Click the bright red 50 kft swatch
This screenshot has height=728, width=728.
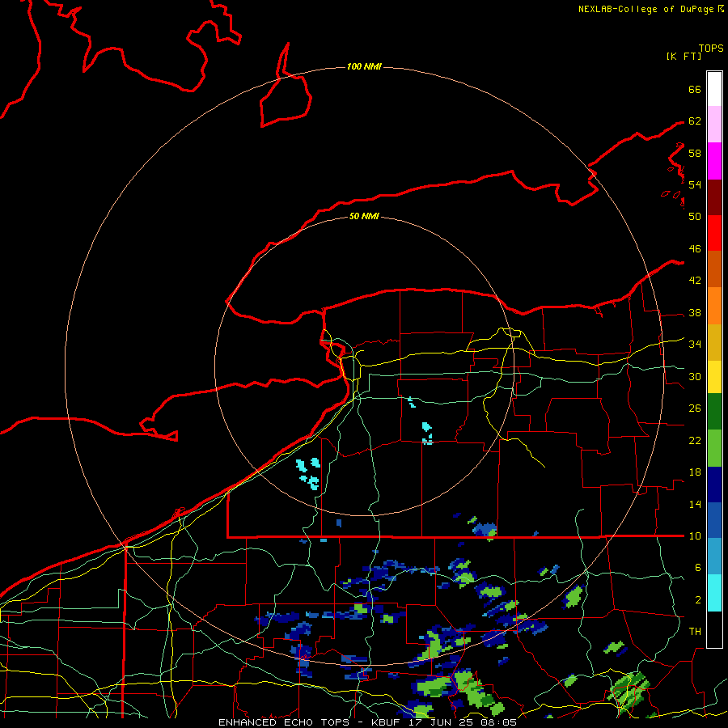pyautogui.click(x=714, y=233)
